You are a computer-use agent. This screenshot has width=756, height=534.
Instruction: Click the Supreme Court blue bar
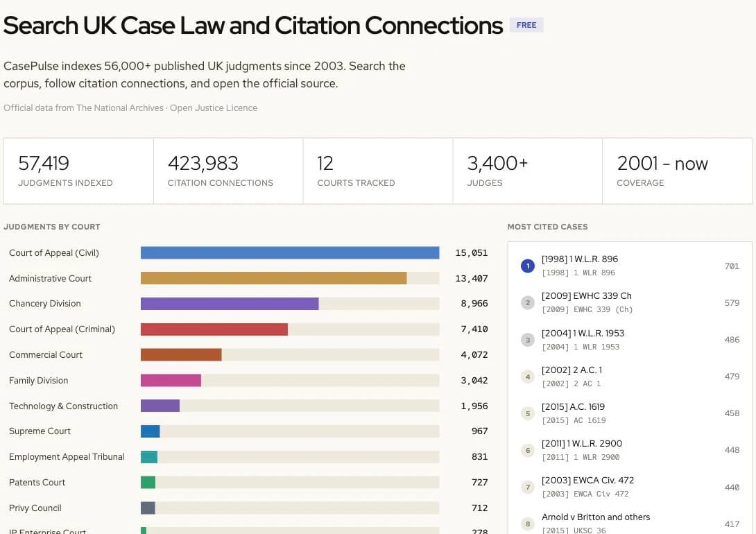coord(150,431)
